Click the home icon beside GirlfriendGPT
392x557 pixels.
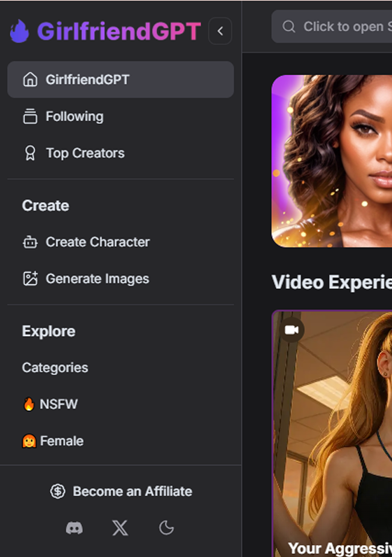30,79
